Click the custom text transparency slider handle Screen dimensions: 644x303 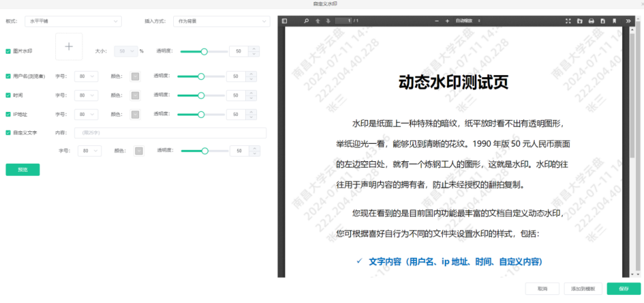(x=205, y=151)
